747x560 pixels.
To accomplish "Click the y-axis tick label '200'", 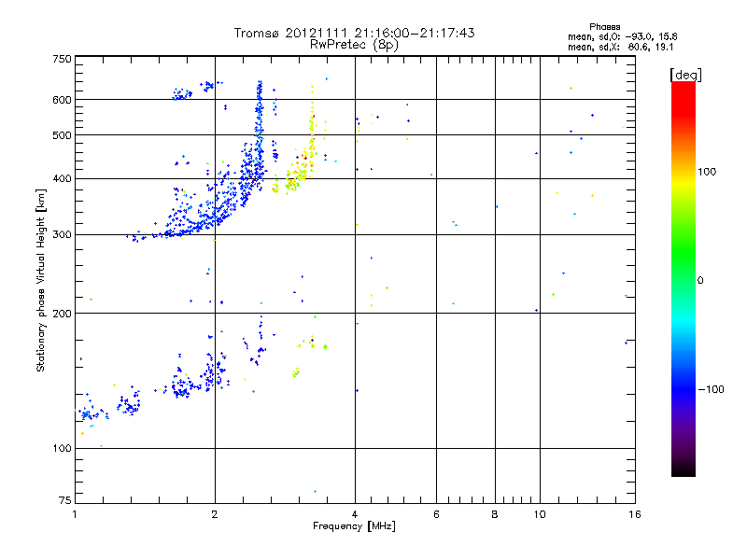I will pos(62,314).
